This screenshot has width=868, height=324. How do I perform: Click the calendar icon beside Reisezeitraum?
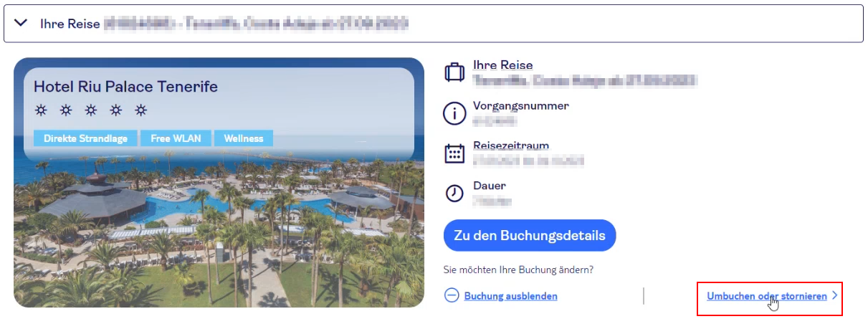(x=454, y=153)
